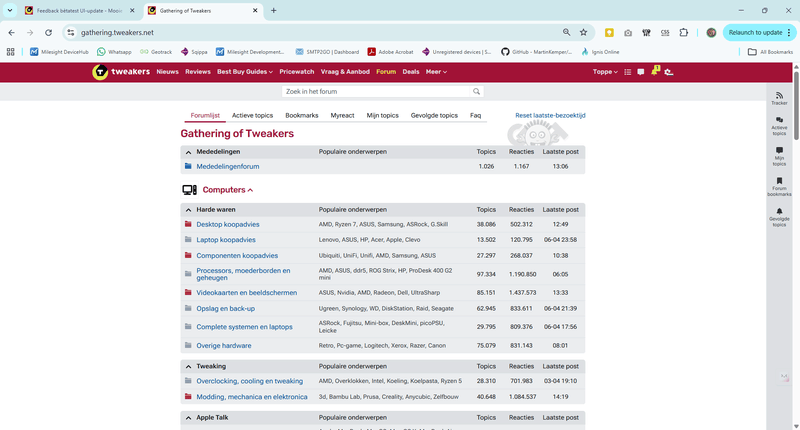Open the Whatsapp bookmark
Viewport: 800px width, 430px height.
point(114,52)
